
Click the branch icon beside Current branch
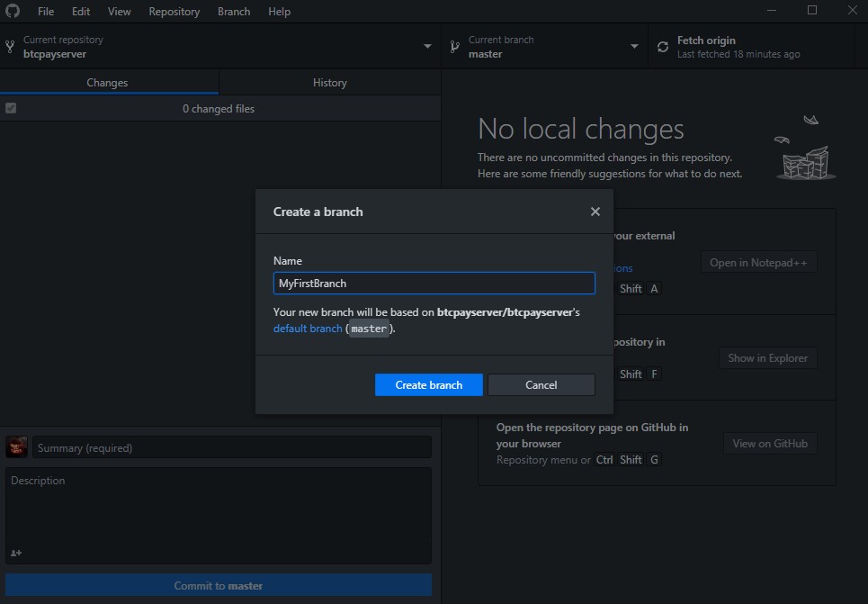454,47
